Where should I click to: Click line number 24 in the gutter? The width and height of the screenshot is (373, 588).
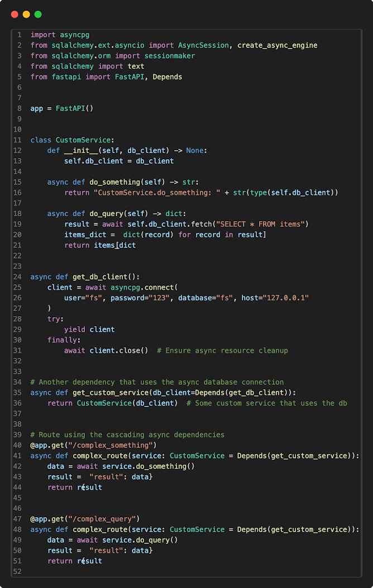pyautogui.click(x=18, y=277)
